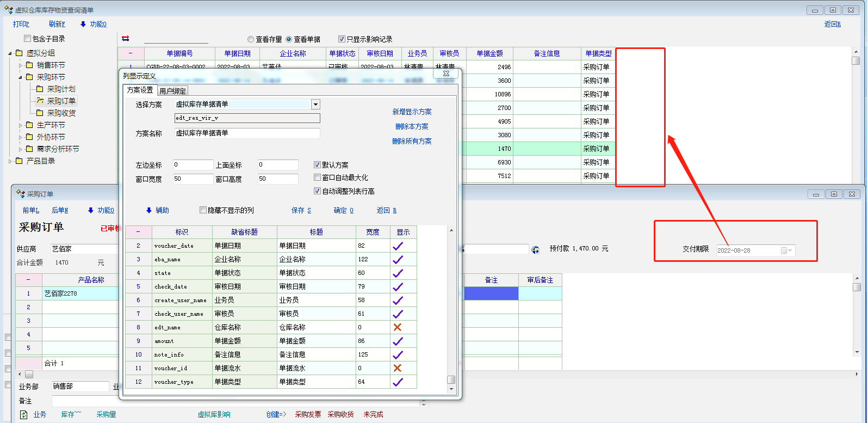Click the globe icon beside 预付款

(535, 249)
